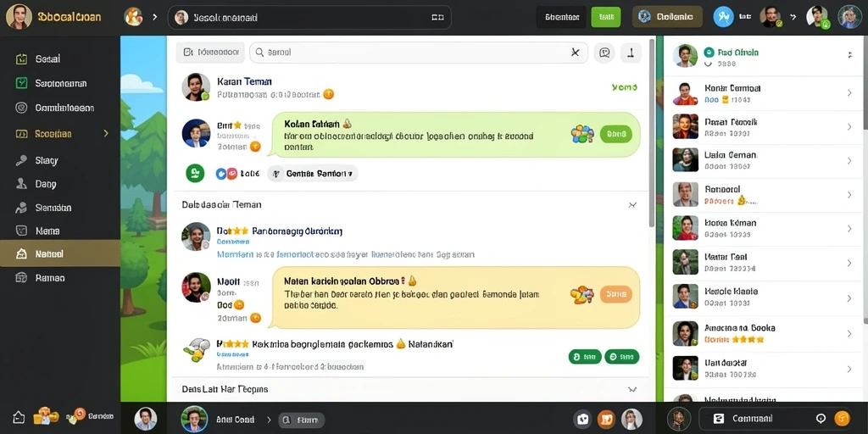Click the orange square icon in bottom bar
The image size is (868, 434).
click(606, 419)
